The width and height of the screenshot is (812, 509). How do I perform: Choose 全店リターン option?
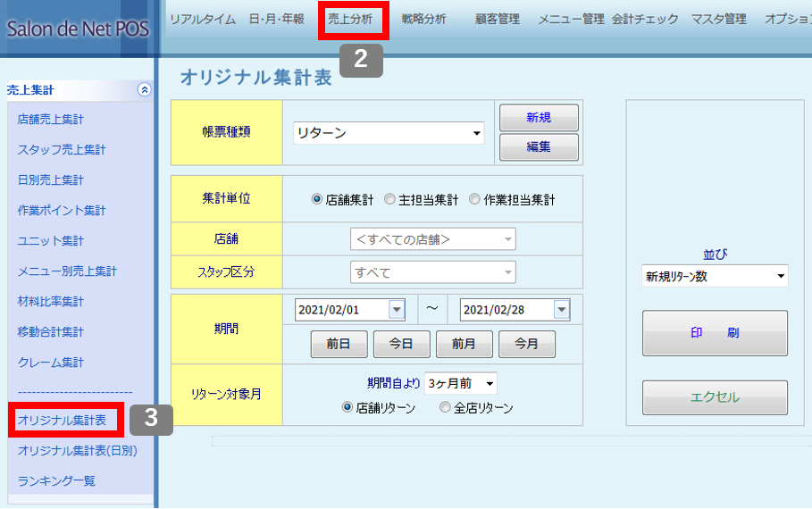click(445, 407)
